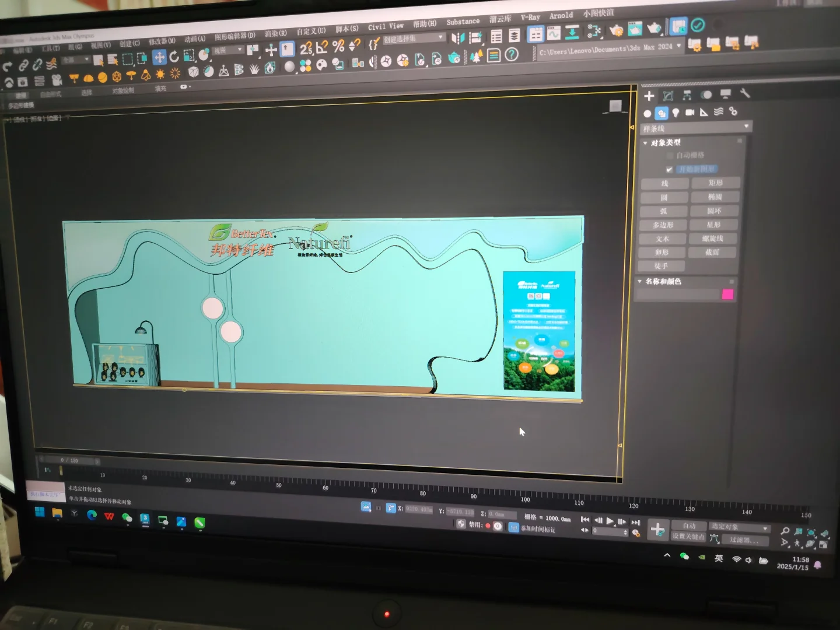The width and height of the screenshot is (840, 630).
Task: Click the 螺旋线 helix shape button
Action: pyautogui.click(x=713, y=239)
